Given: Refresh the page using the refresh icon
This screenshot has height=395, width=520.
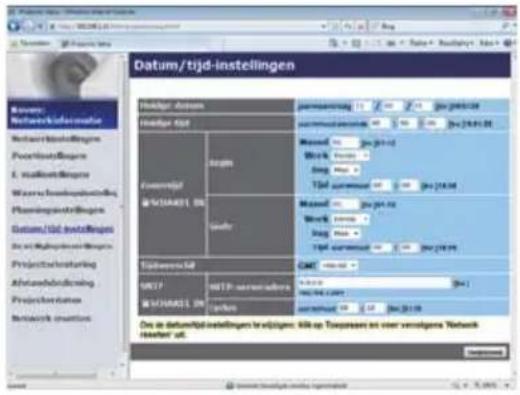Looking at the screenshot, I should pos(348,26).
